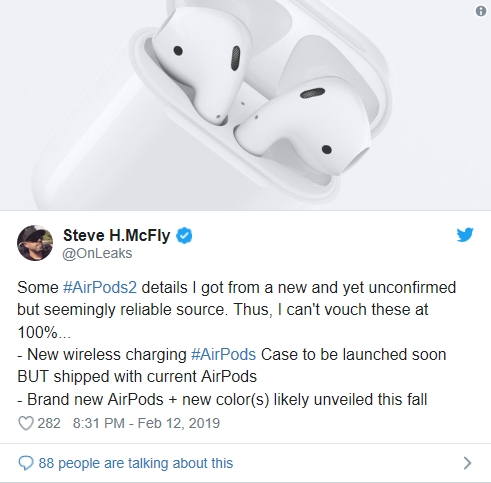Open the AirPods case photo

[245, 105]
